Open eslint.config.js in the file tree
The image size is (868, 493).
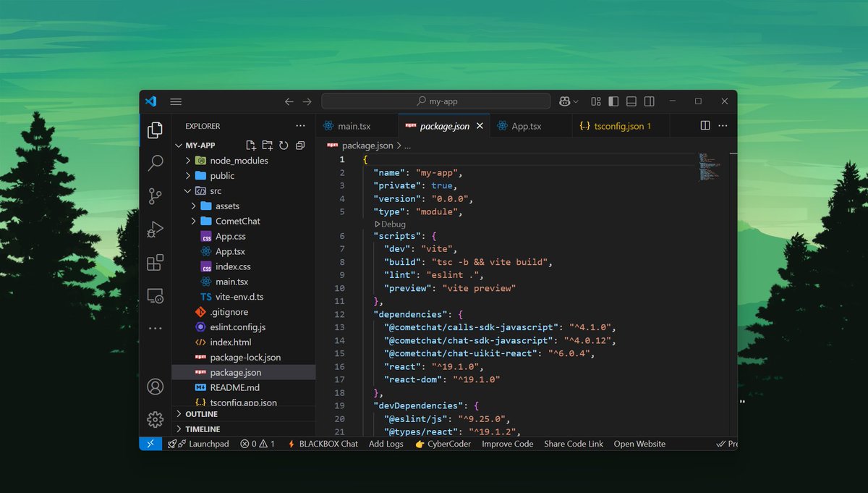(x=243, y=327)
